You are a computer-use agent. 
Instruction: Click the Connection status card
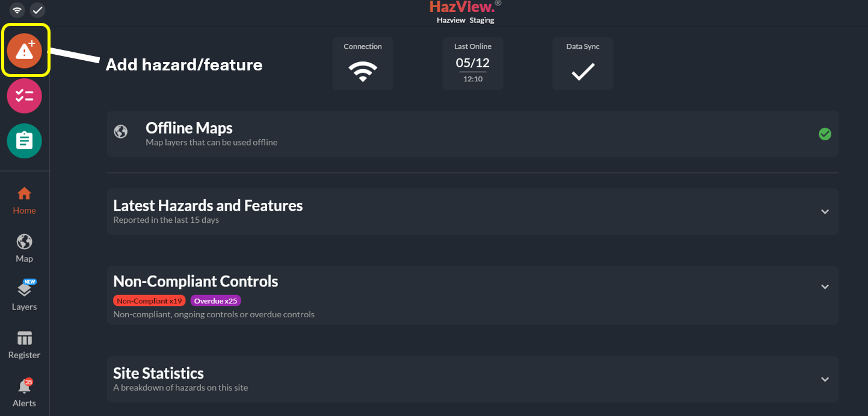click(x=363, y=64)
